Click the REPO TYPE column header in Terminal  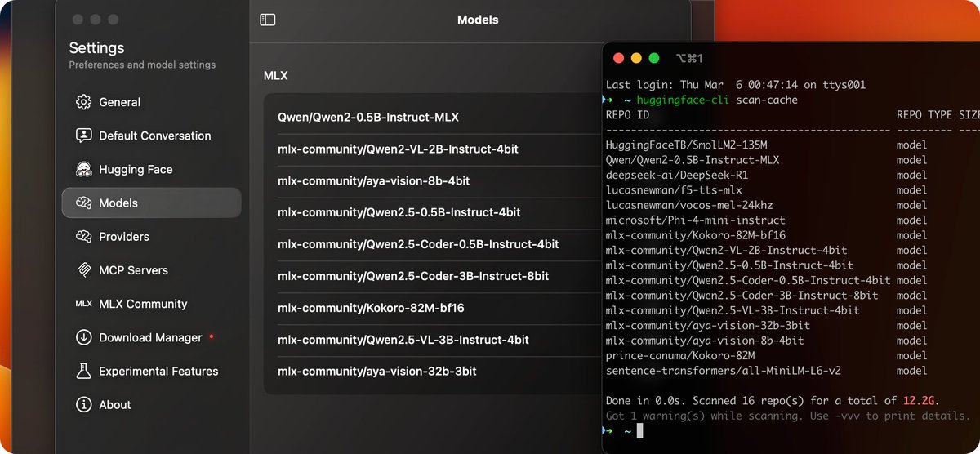coord(924,115)
